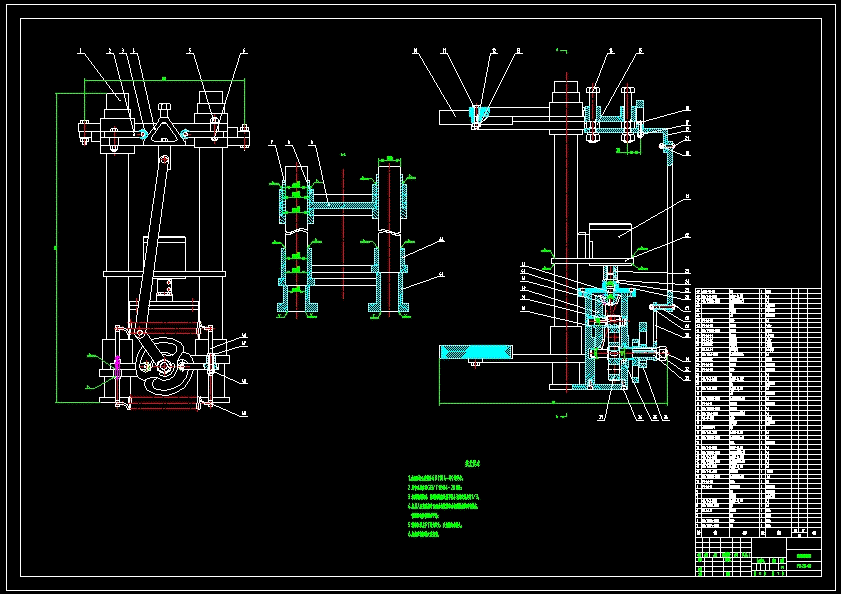Click the green technical notes heading

pos(473,463)
